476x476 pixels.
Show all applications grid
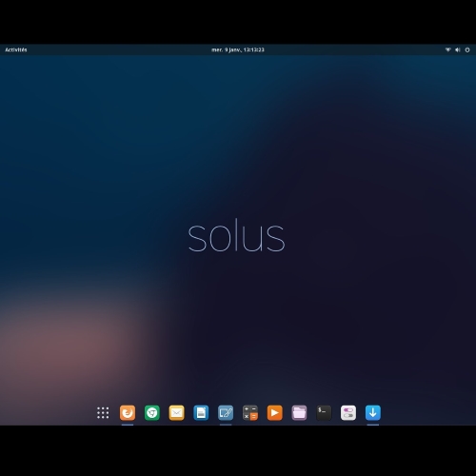pyautogui.click(x=103, y=413)
